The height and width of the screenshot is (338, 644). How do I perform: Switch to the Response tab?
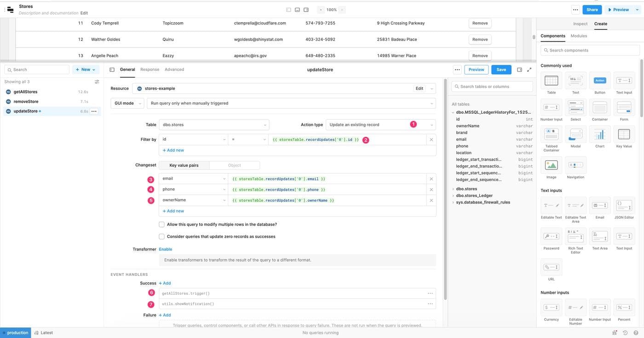[x=149, y=70]
